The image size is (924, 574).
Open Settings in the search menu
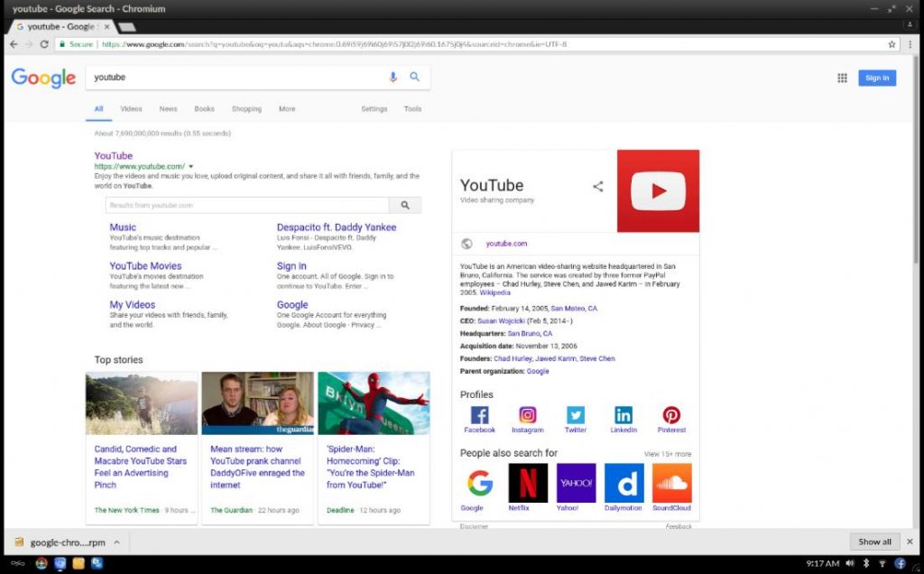(374, 109)
